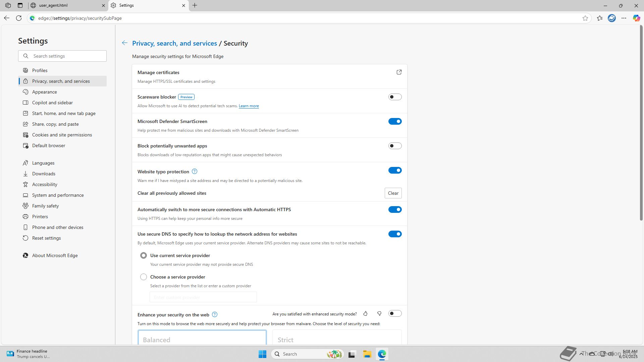Click the favorites star in address bar
The width and height of the screenshot is (644, 362).
click(585, 18)
